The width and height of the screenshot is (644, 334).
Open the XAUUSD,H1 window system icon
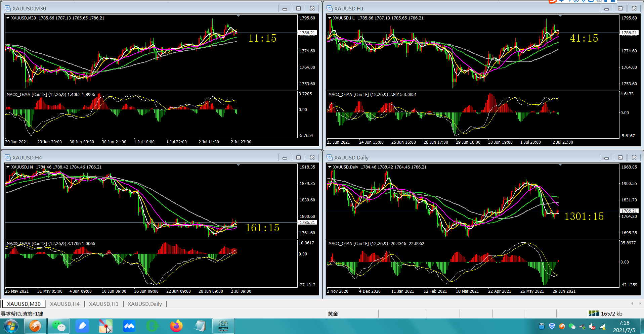click(330, 8)
